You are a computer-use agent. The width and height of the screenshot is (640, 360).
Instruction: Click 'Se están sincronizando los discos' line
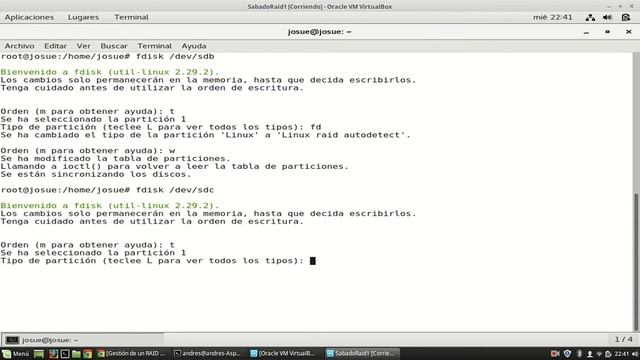pyautogui.click(x=96, y=174)
